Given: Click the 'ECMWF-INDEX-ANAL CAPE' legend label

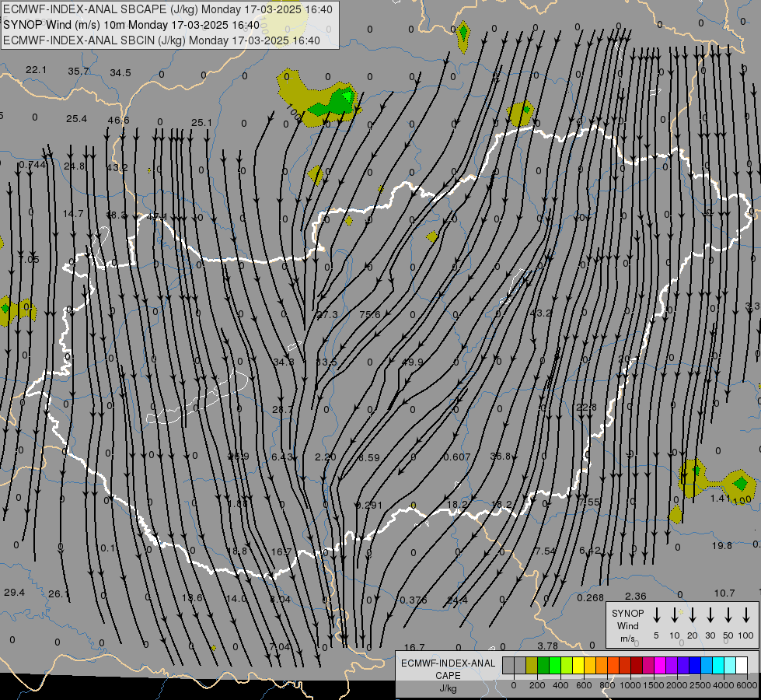Looking at the screenshot, I should [448, 670].
